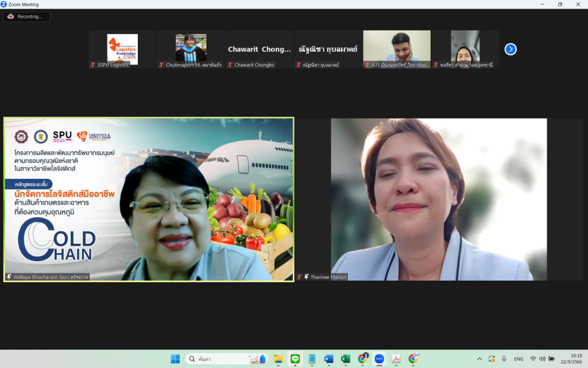The height and width of the screenshot is (368, 588).
Task: Open Chrome with the profile photo badge
Action: [363, 359]
